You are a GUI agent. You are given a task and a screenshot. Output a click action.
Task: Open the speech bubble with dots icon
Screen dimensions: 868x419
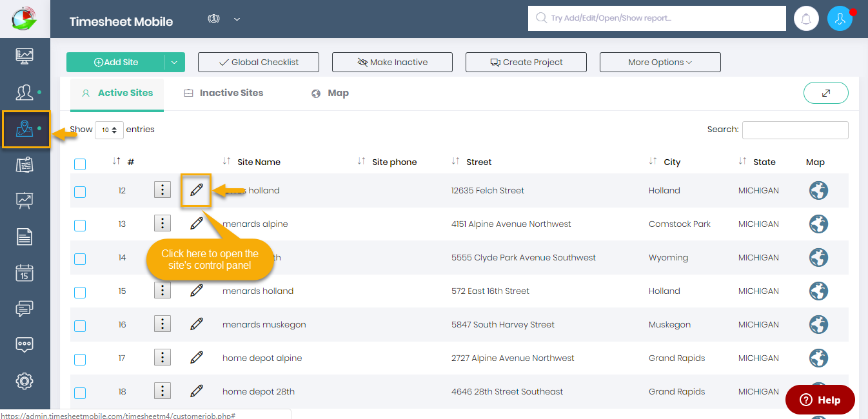(x=25, y=345)
